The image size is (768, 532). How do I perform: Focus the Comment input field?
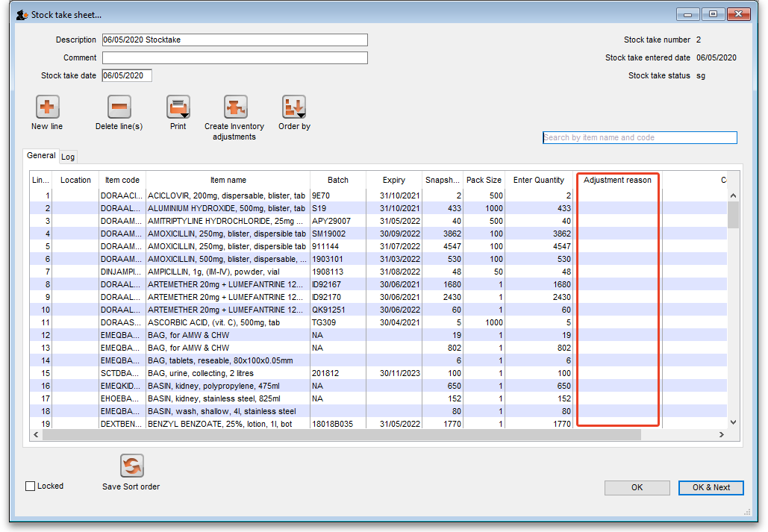coord(235,58)
